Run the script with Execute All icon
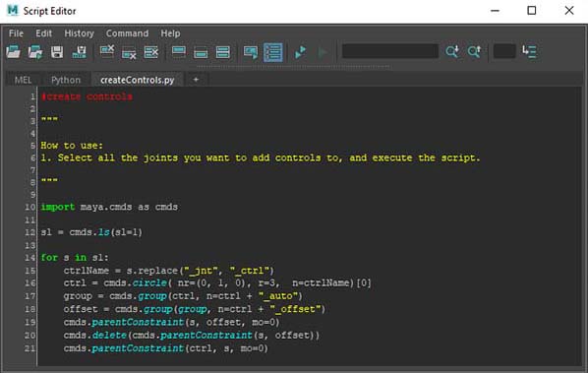This screenshot has height=373, width=588. (x=300, y=52)
